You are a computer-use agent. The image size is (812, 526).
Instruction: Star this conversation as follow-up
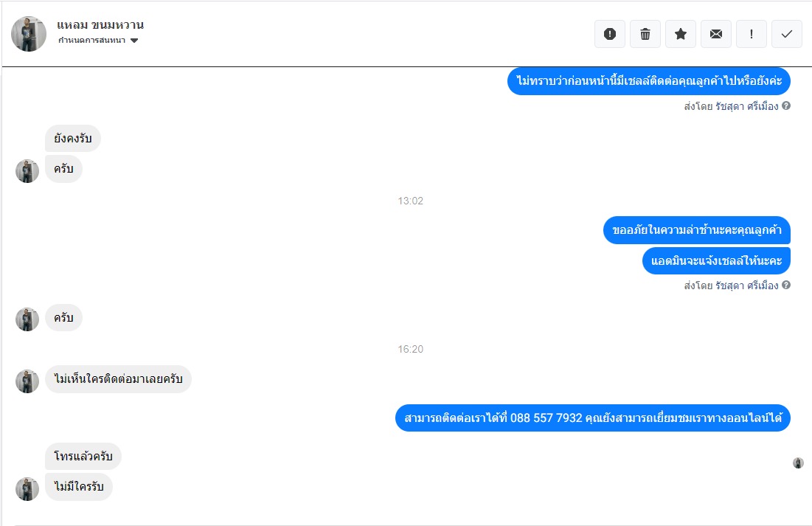[681, 34]
